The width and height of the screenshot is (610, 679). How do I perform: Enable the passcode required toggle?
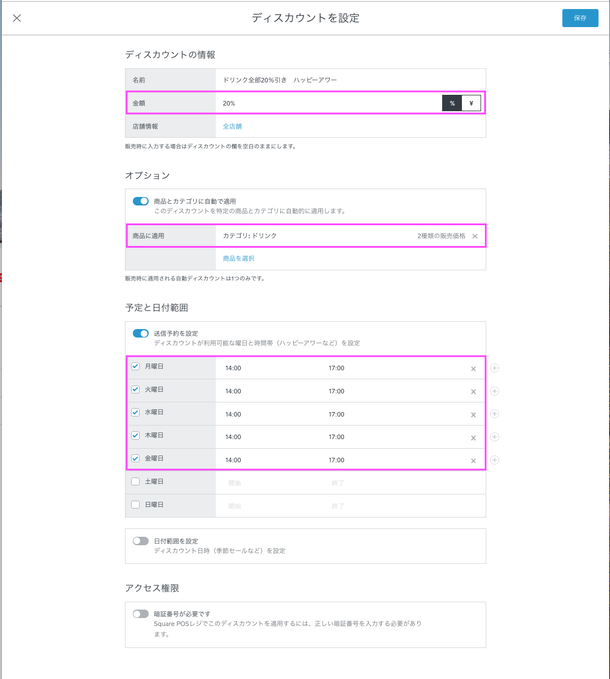[140, 614]
